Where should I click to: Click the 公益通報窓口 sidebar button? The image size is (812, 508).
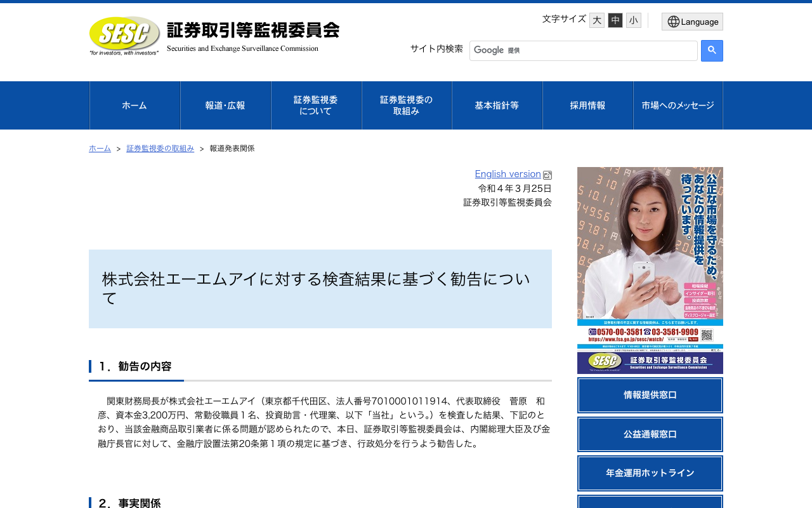click(650, 434)
